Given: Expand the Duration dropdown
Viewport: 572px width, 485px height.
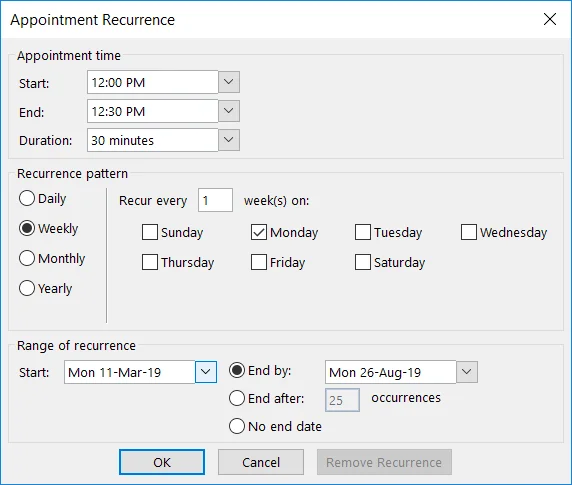Looking at the screenshot, I should coord(229,140).
